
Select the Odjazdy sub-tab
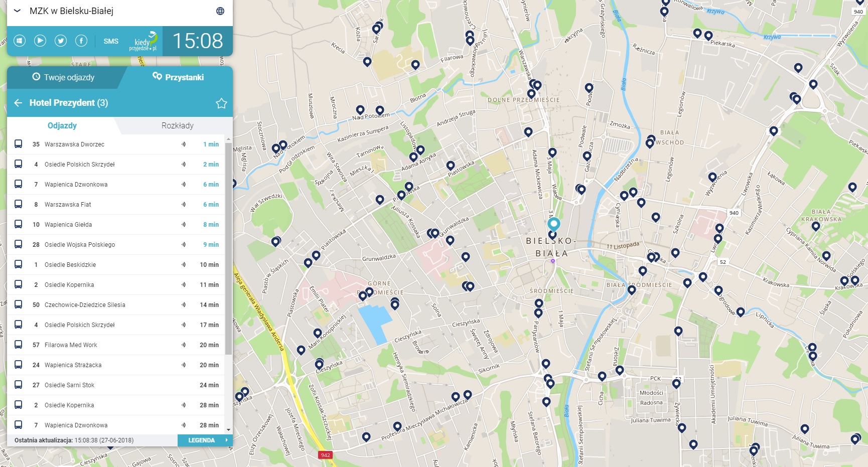click(x=62, y=125)
